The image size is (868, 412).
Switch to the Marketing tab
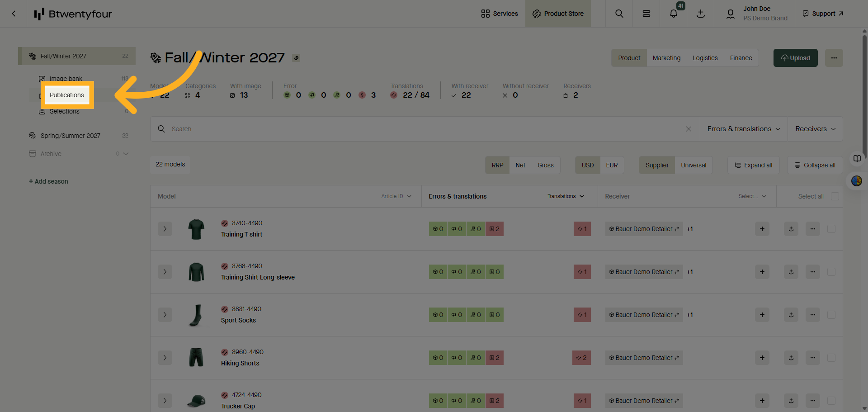666,58
